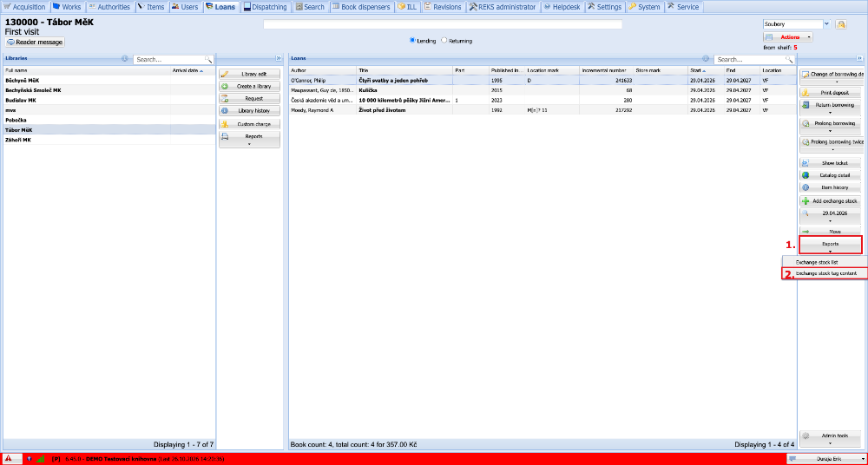Click the Print deposit icon
Screen dimensions: 868x465
pyautogui.click(x=806, y=93)
